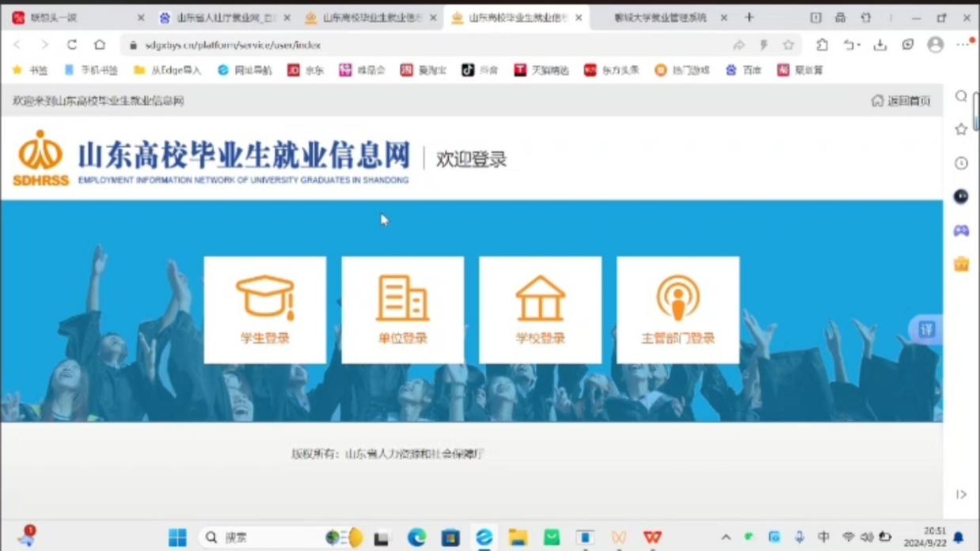Click the supervisory department login icon

tap(678, 298)
